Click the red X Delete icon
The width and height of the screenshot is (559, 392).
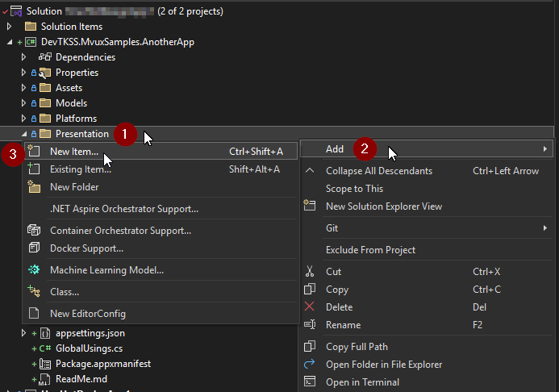[x=310, y=307]
